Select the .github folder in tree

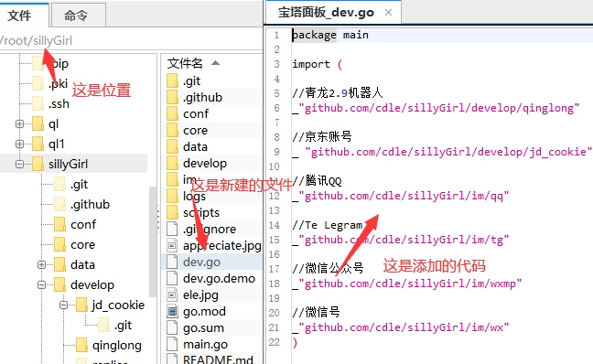(90, 204)
